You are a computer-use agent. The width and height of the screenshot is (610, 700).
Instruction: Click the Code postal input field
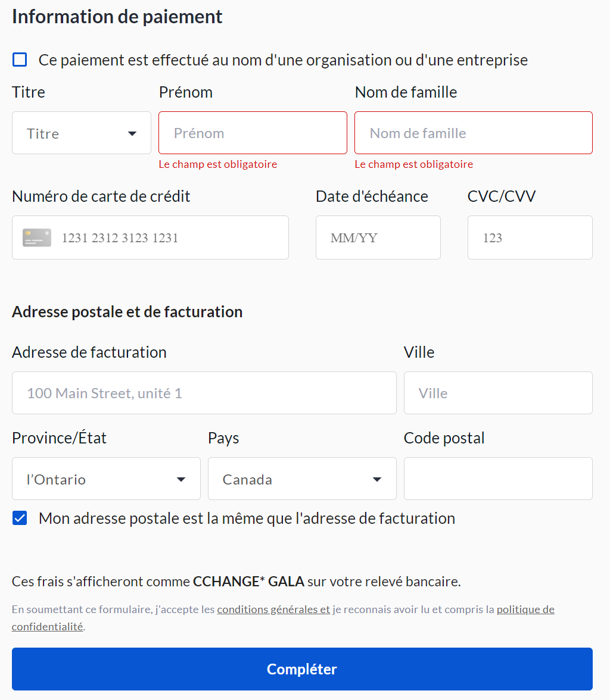pos(498,479)
